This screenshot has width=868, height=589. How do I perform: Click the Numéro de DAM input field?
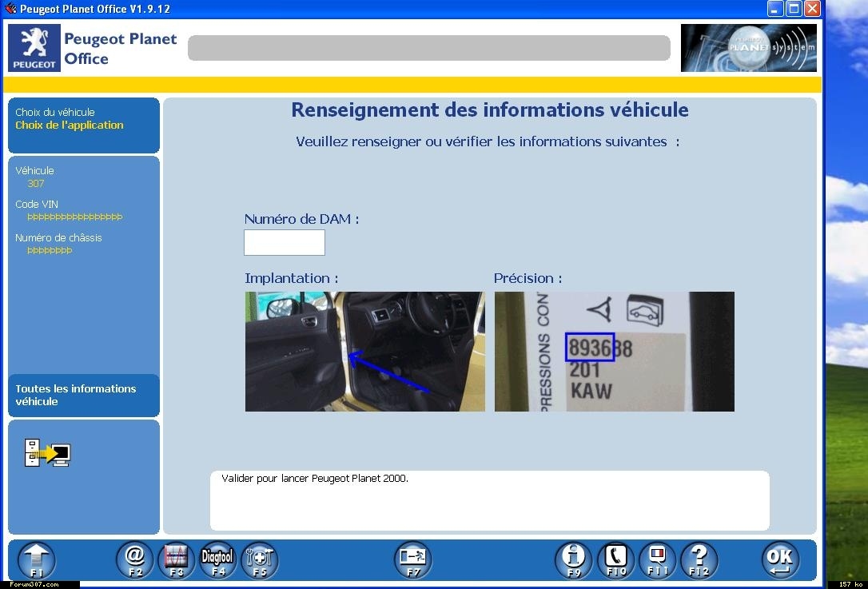[x=285, y=242]
